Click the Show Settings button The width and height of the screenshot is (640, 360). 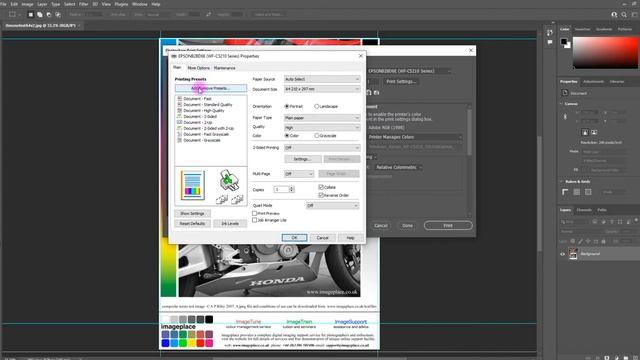pos(192,213)
